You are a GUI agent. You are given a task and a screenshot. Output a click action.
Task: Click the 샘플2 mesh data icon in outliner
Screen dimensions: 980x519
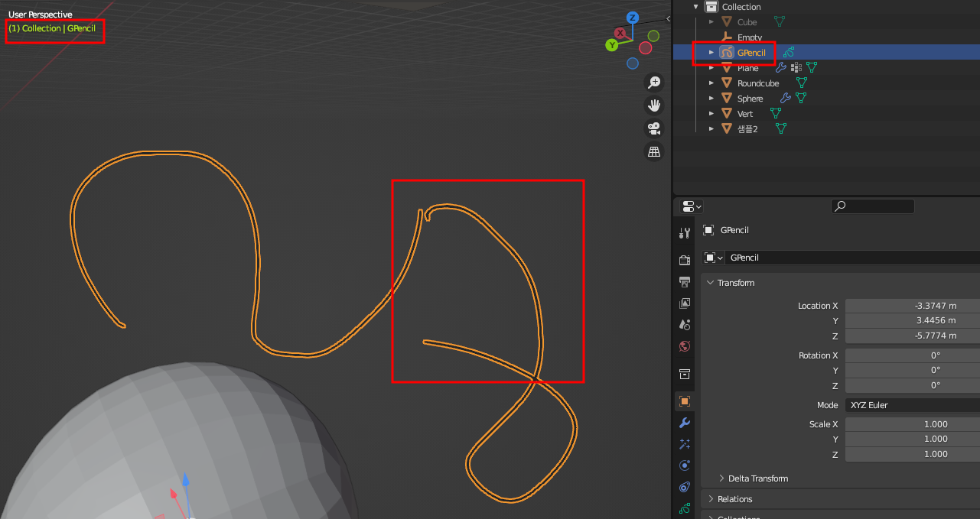[780, 128]
